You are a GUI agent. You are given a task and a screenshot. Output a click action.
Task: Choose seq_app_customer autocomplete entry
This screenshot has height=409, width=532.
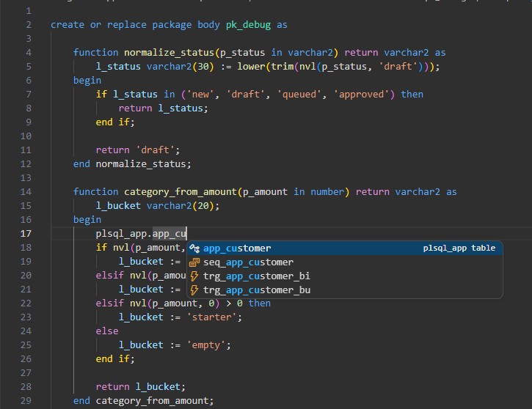[345, 262]
